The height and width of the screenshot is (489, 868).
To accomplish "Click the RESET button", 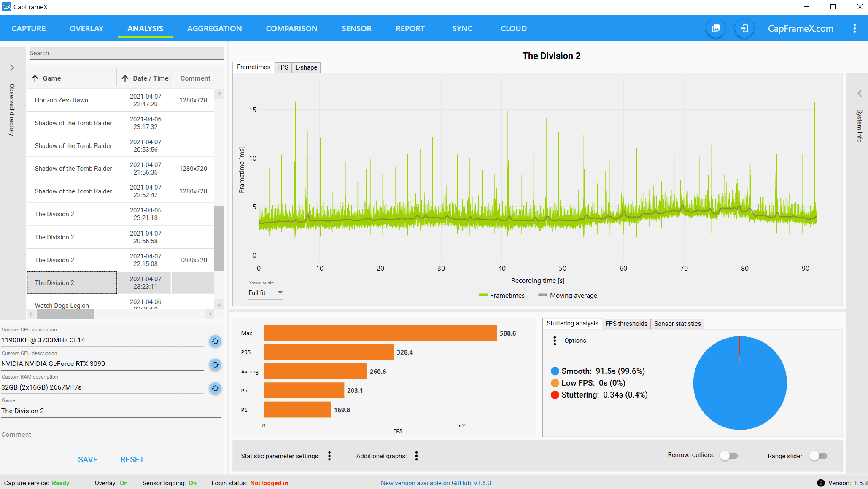I will pos(132,460).
